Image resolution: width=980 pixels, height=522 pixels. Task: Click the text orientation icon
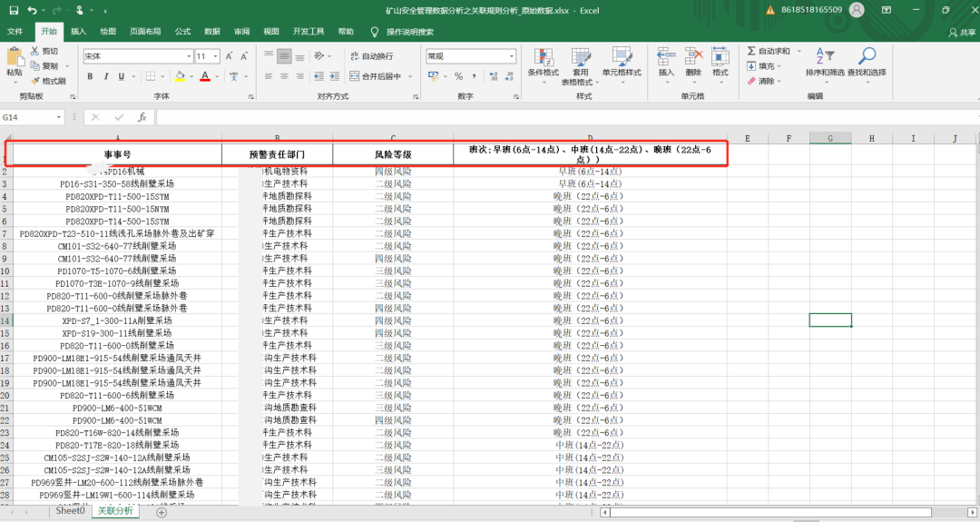click(319, 55)
